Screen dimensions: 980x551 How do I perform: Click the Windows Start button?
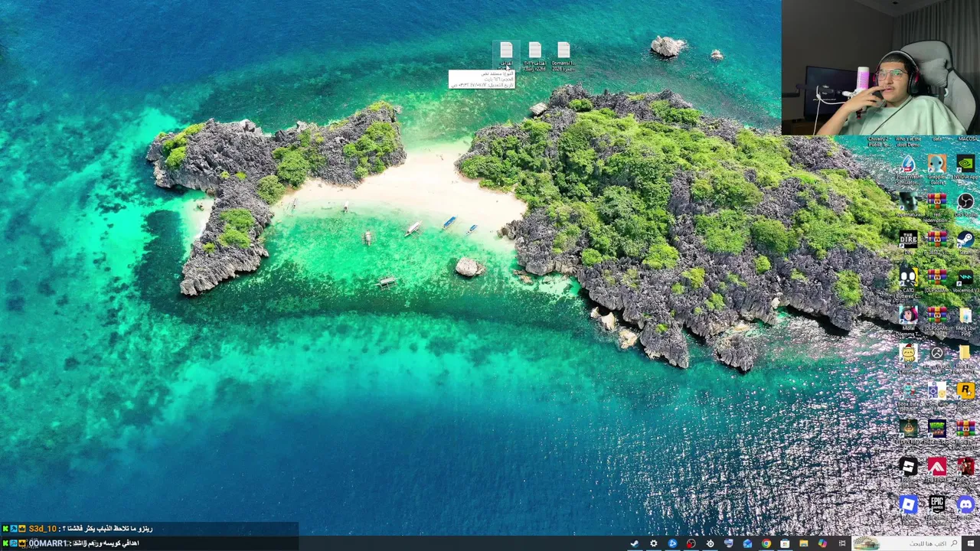pos(970,543)
